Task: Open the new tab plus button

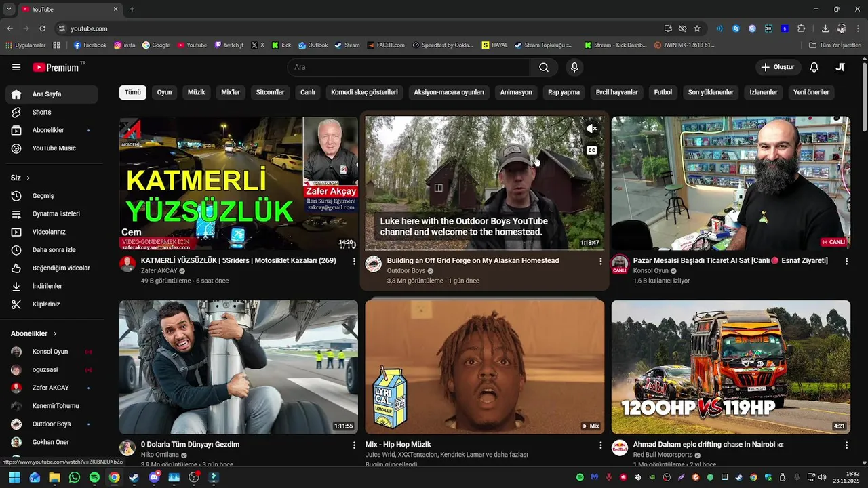Action: tap(132, 9)
